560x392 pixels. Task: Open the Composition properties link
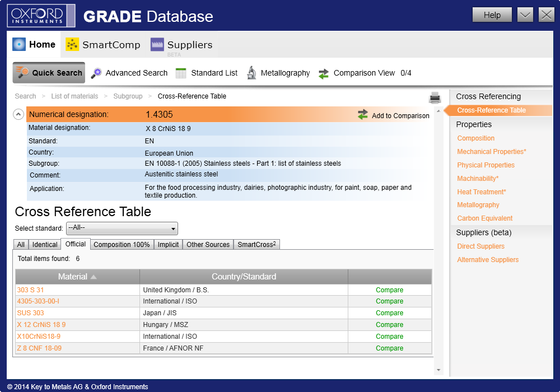tap(475, 138)
